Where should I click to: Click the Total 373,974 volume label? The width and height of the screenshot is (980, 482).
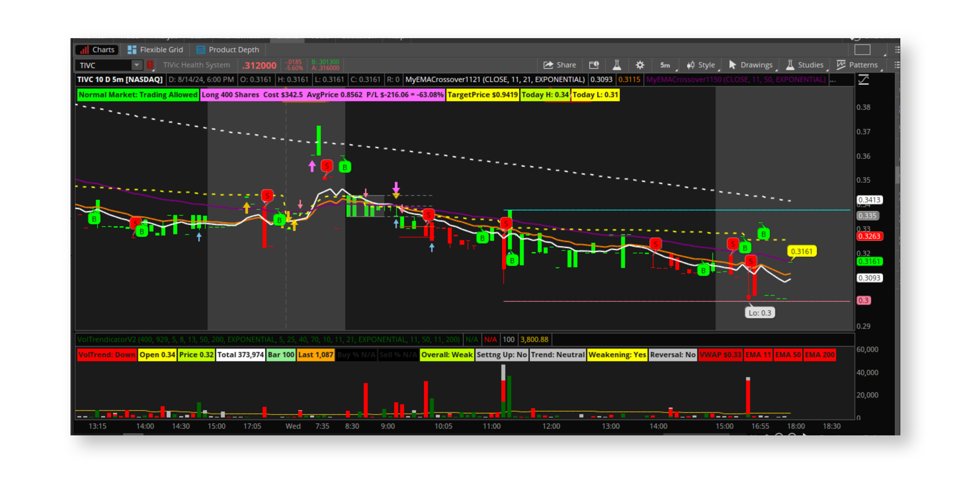click(x=241, y=355)
